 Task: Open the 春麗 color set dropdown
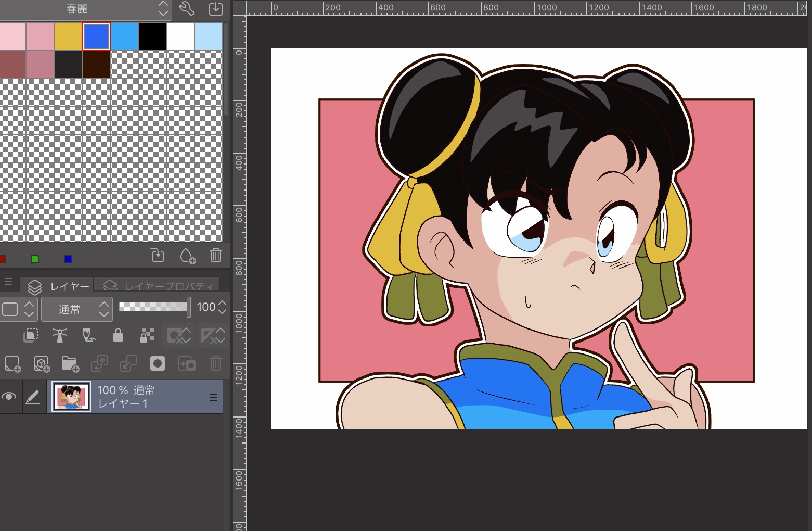[85, 9]
